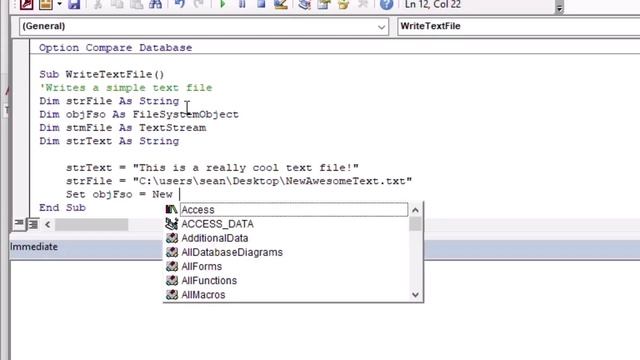This screenshot has width=640, height=360.
Task: Click the 'Dim stmFile As TextStream' line
Action: tap(122, 128)
